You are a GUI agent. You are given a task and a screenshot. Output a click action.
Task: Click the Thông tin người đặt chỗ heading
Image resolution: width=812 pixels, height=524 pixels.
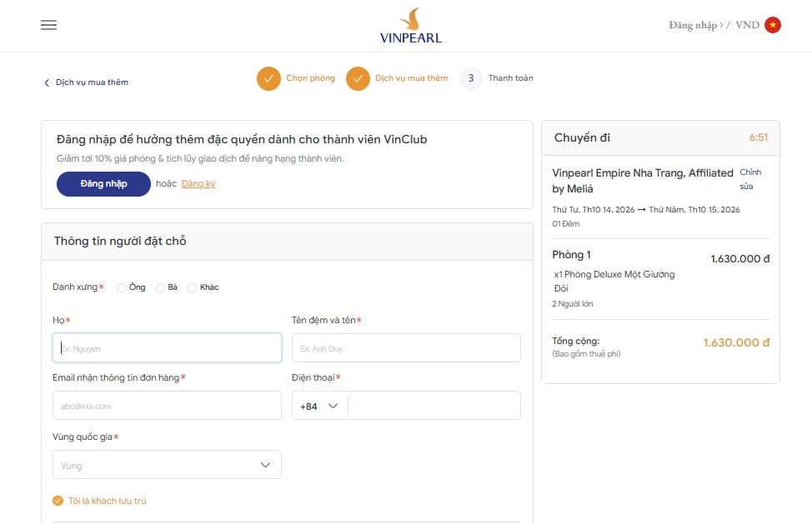(x=120, y=241)
